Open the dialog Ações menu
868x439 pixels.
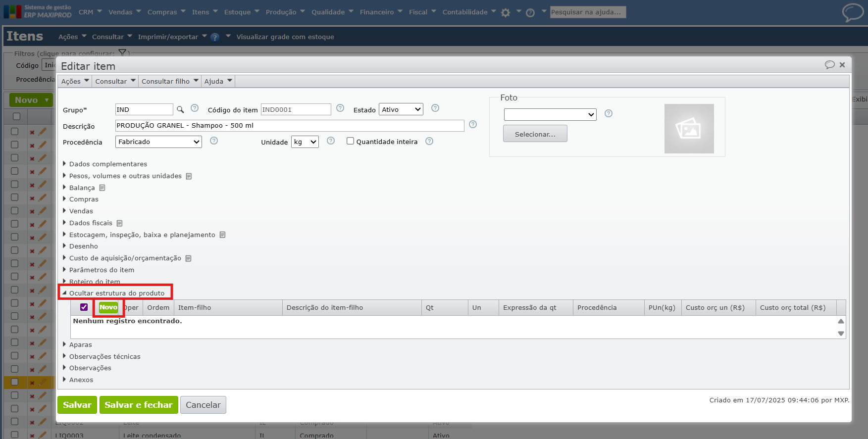[x=75, y=81]
